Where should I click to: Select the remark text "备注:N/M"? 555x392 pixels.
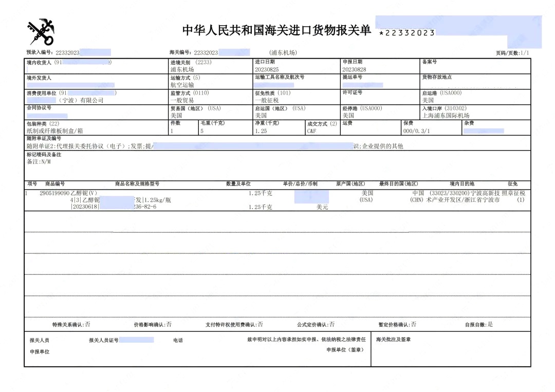39,162
